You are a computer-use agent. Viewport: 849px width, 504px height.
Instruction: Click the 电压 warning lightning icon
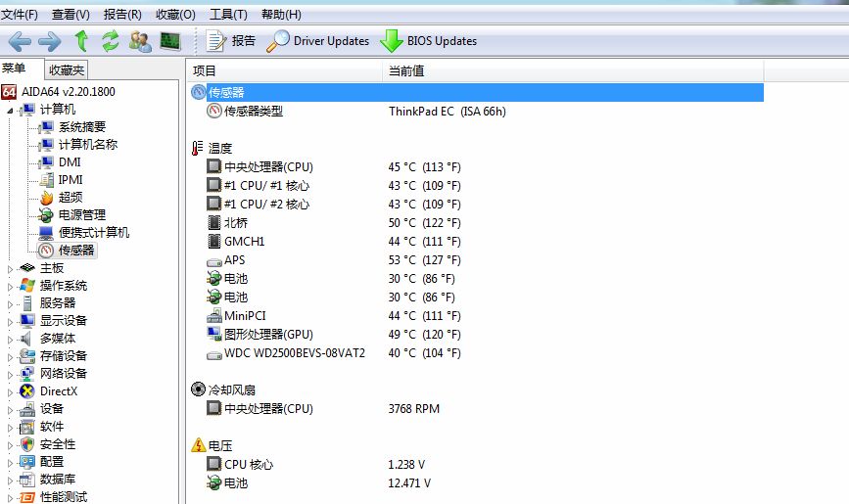[198, 445]
